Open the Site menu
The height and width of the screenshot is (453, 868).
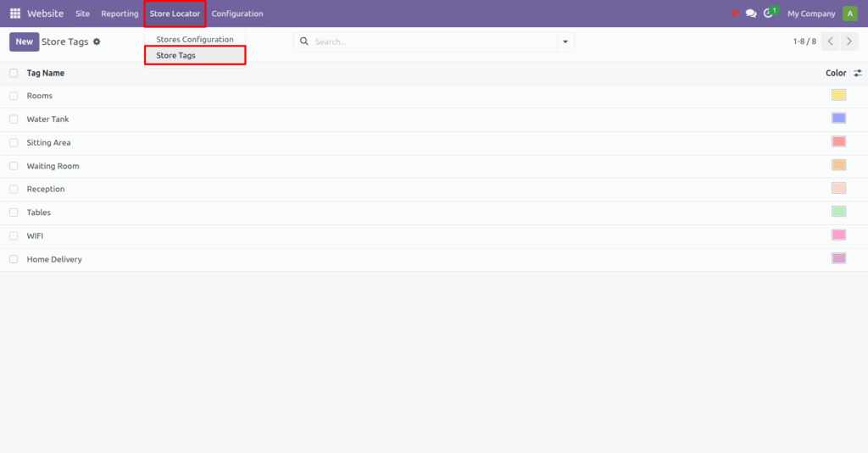(82, 14)
